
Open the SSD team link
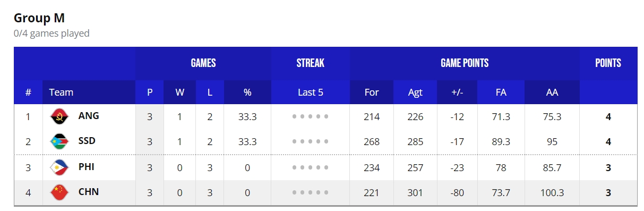tap(87, 141)
